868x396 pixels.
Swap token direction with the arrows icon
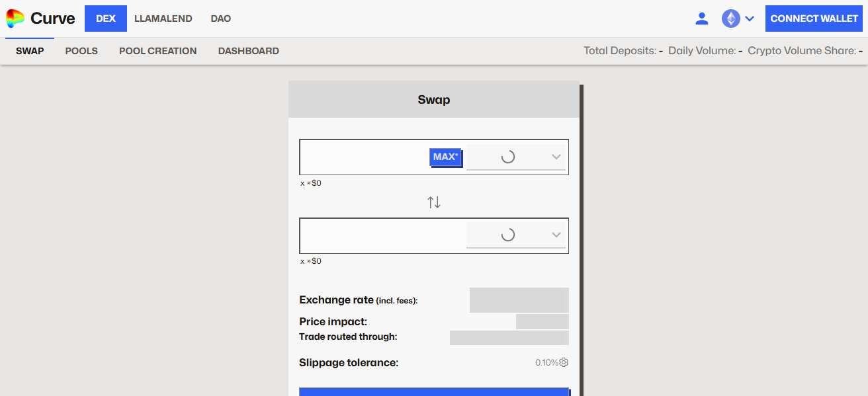coord(434,202)
